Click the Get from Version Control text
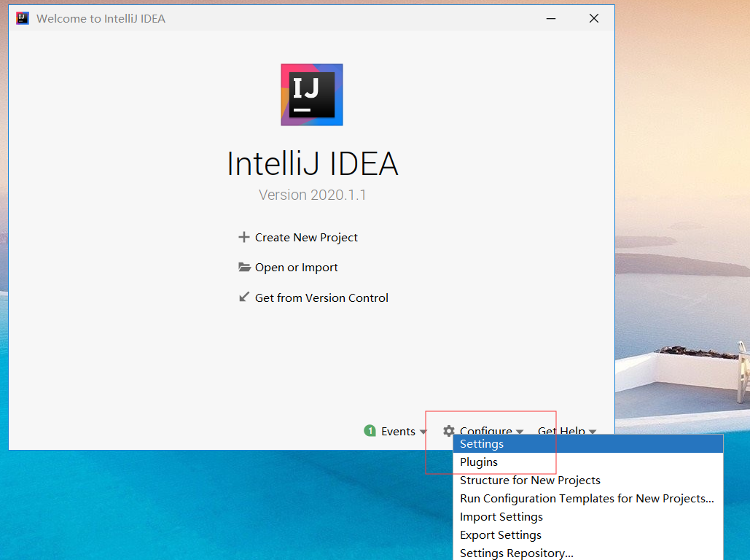Image resolution: width=750 pixels, height=560 pixels. (321, 297)
